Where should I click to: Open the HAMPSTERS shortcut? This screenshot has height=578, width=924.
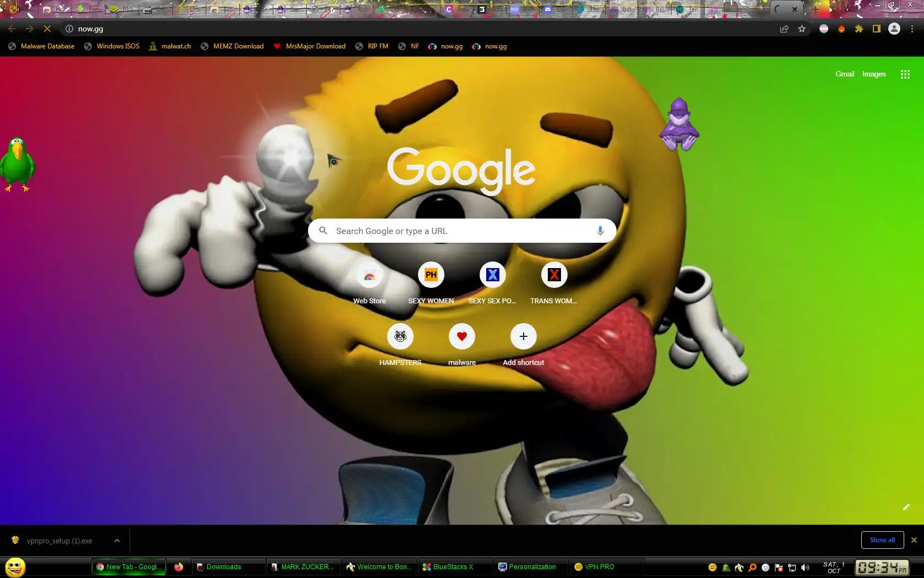click(400, 345)
